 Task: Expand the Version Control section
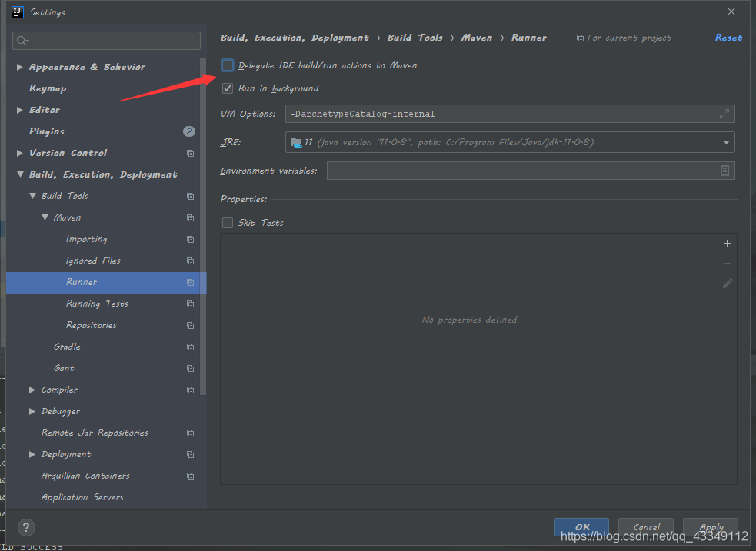click(x=20, y=153)
